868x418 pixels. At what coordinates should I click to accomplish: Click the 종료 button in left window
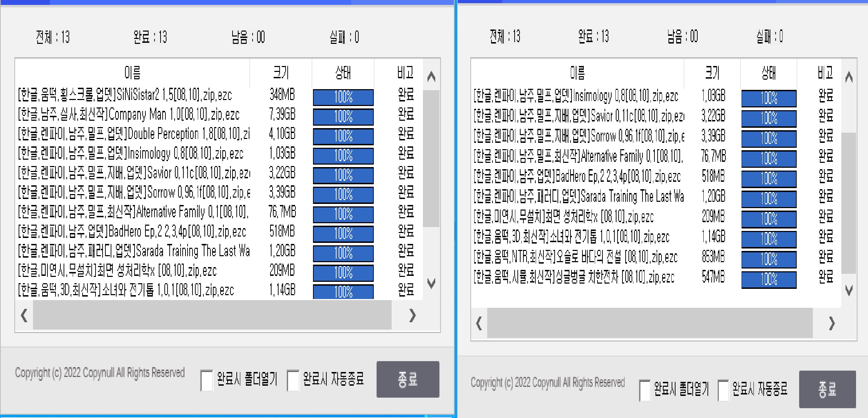pyautogui.click(x=408, y=379)
